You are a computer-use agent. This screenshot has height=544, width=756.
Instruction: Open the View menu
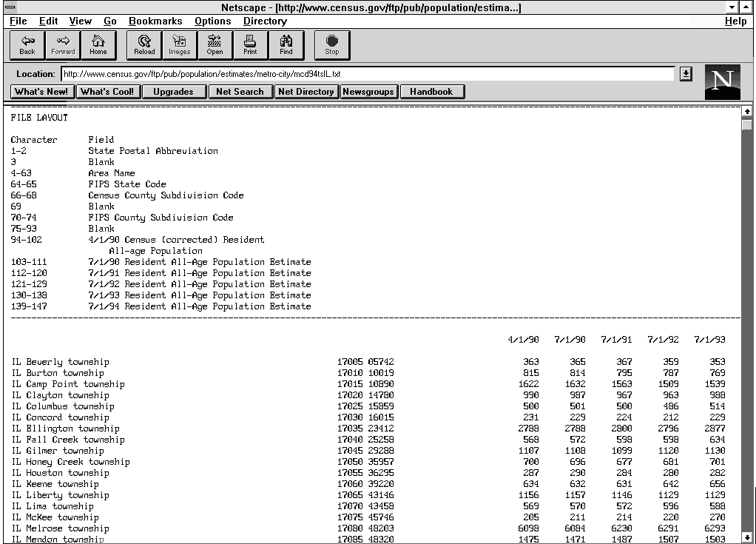(x=80, y=21)
